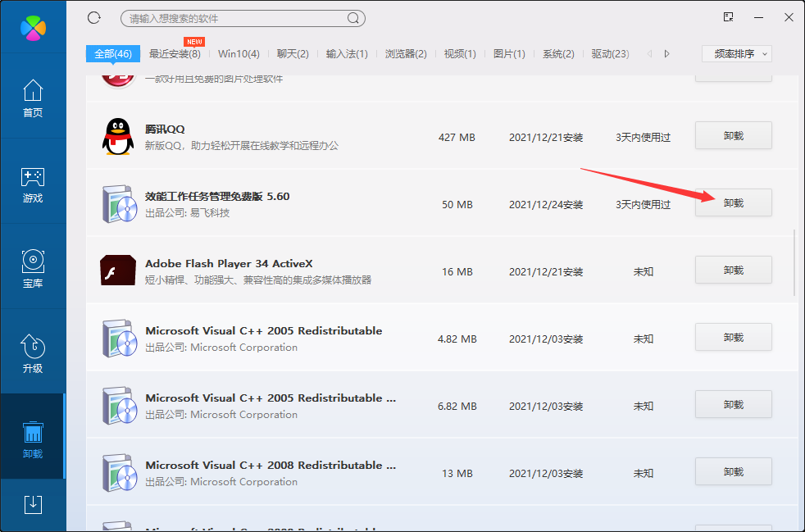The image size is (805, 532).
Task: Click the Visual C++ 2008 installer icon
Action: [x=120, y=473]
